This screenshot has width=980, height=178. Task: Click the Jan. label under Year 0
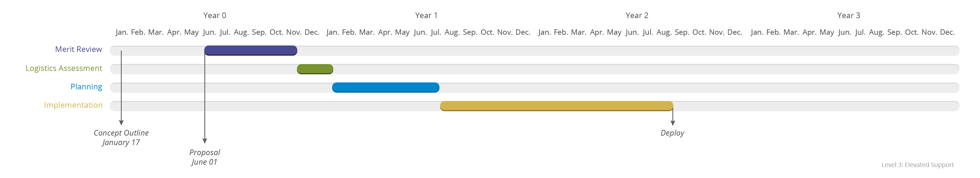122,32
